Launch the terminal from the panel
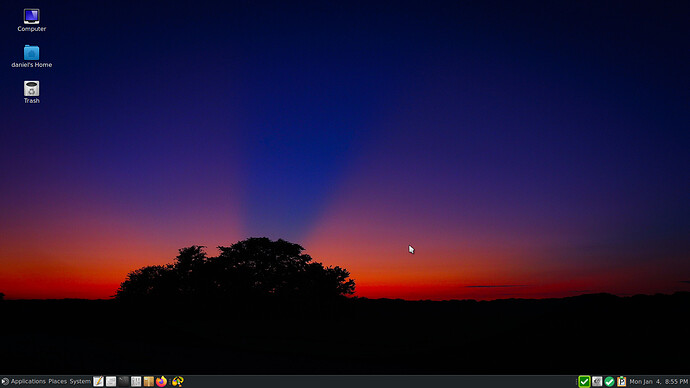This screenshot has height=388, width=690. (x=124, y=381)
